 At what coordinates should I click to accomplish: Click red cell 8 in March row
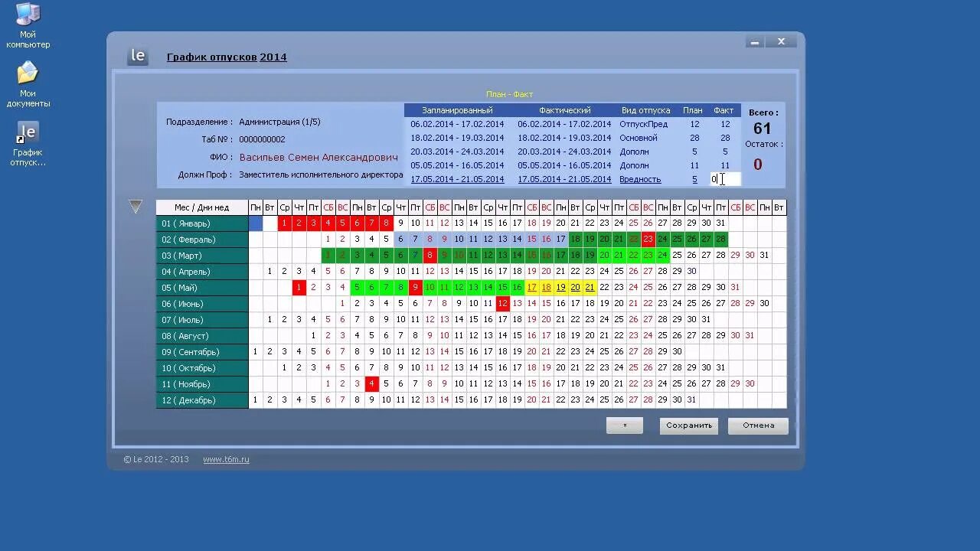coord(430,256)
